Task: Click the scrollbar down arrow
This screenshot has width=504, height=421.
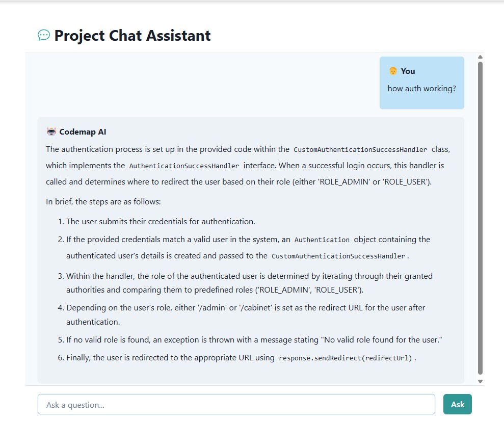Action: pos(480,381)
